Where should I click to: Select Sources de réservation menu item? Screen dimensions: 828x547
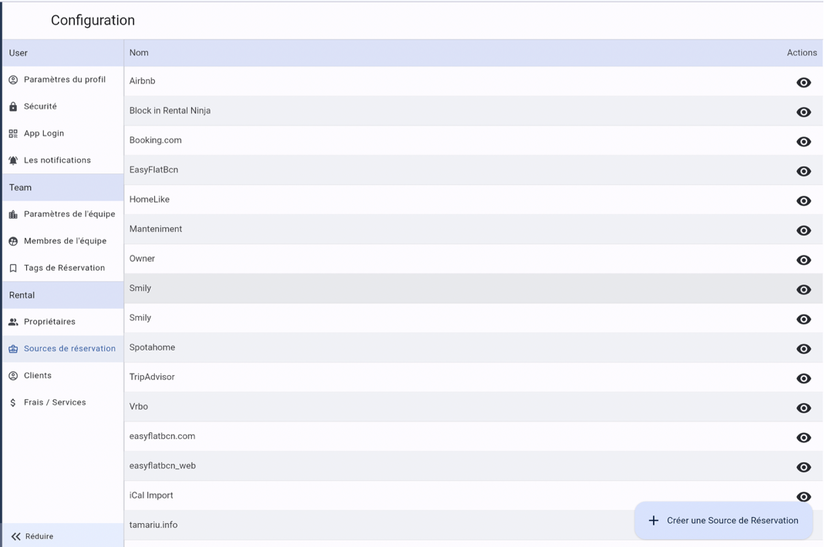(63, 349)
